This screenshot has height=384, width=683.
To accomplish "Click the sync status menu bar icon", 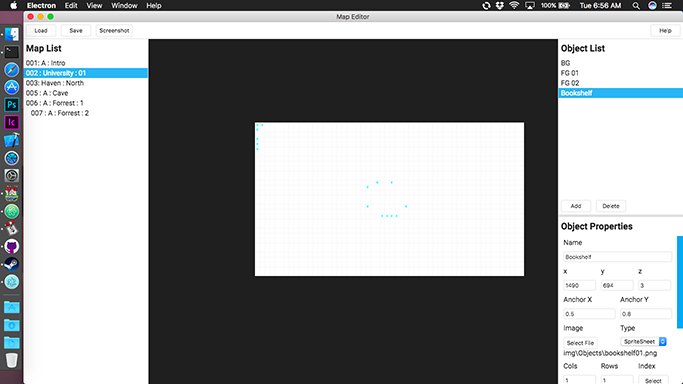I will point(486,5).
